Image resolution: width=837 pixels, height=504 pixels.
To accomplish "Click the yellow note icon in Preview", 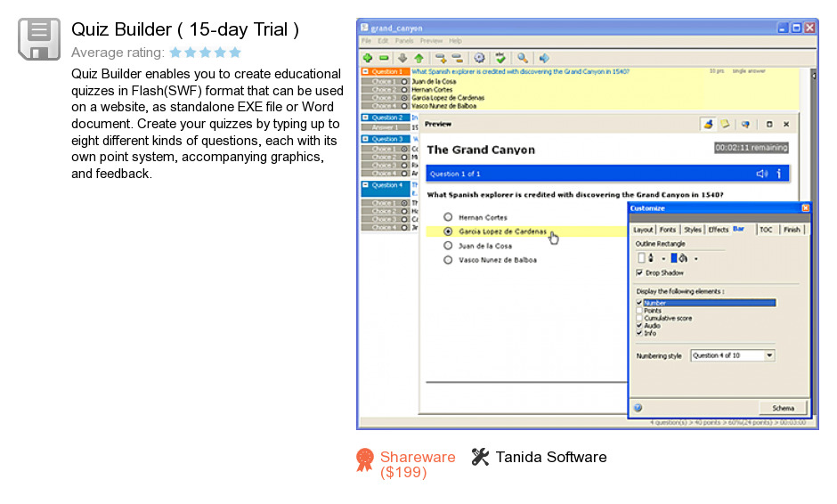I will tap(725, 124).
